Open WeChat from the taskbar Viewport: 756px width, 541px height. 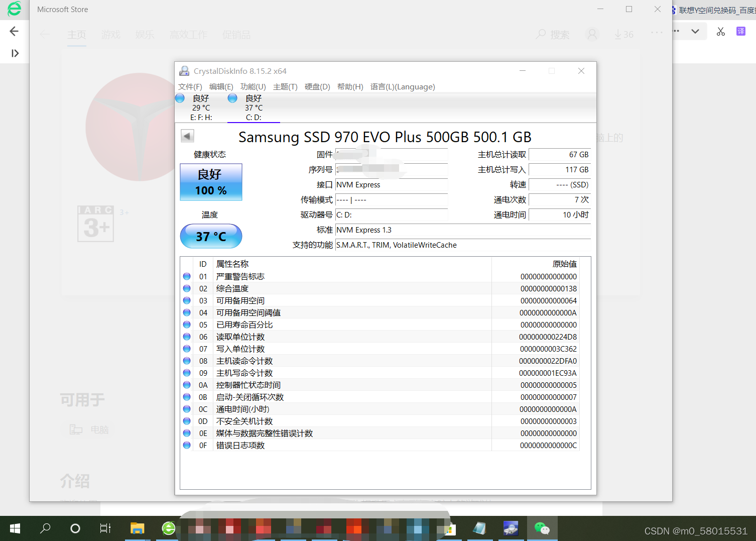click(x=542, y=528)
